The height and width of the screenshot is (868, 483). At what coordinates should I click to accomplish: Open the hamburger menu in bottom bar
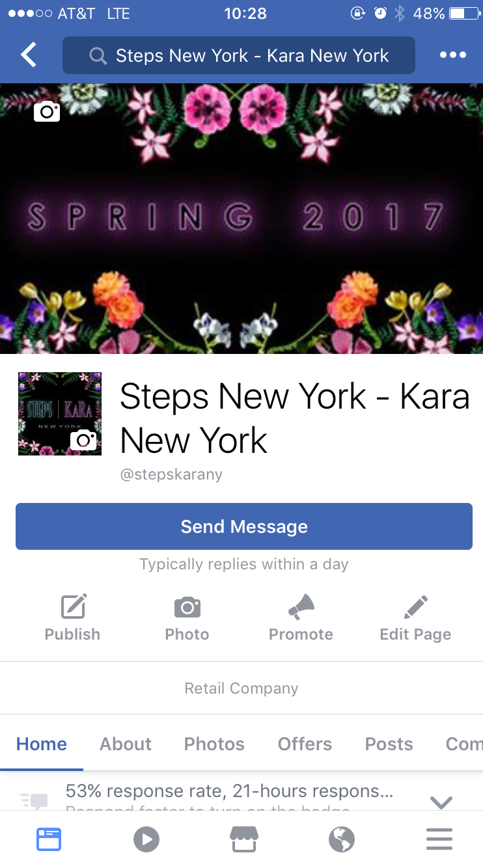coord(439,839)
